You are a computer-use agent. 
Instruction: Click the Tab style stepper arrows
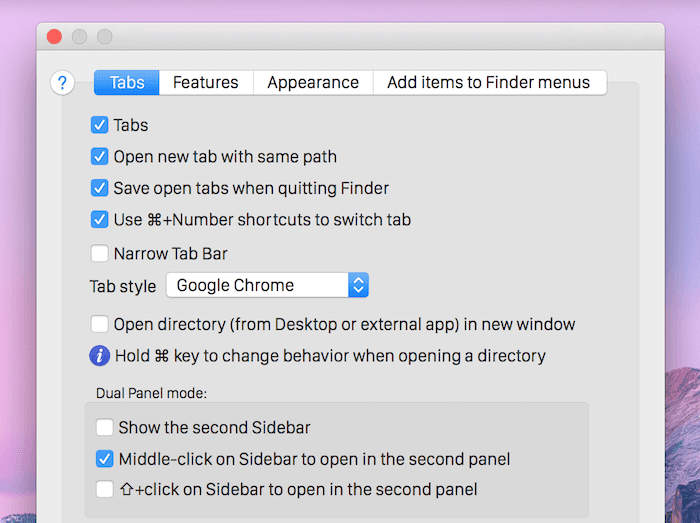[358, 285]
